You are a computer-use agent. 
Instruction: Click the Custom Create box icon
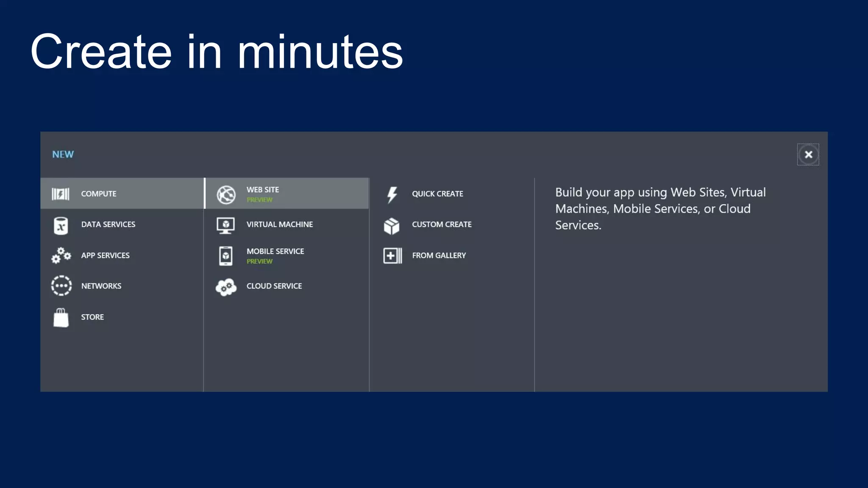coord(392,226)
